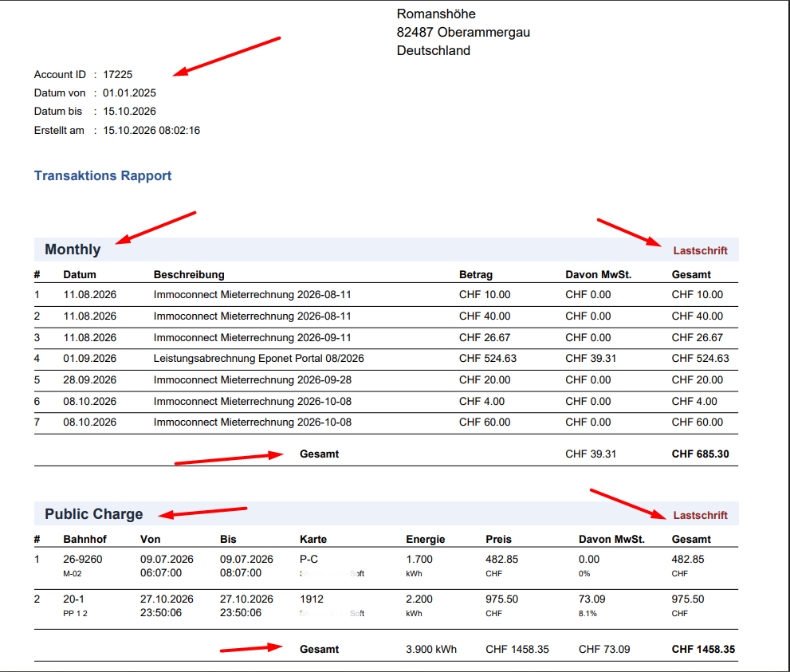
Task: Click the 'Energie' column header
Action: click(x=426, y=539)
